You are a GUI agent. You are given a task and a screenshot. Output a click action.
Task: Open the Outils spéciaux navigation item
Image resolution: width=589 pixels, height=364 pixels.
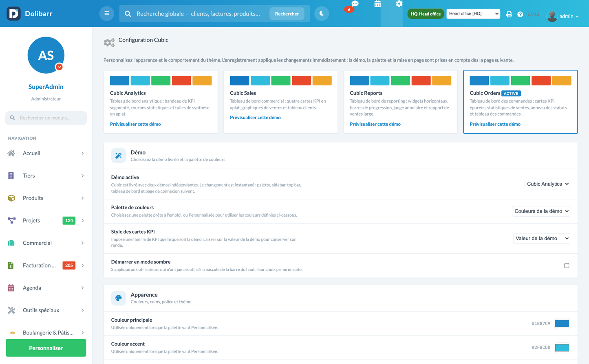46,310
